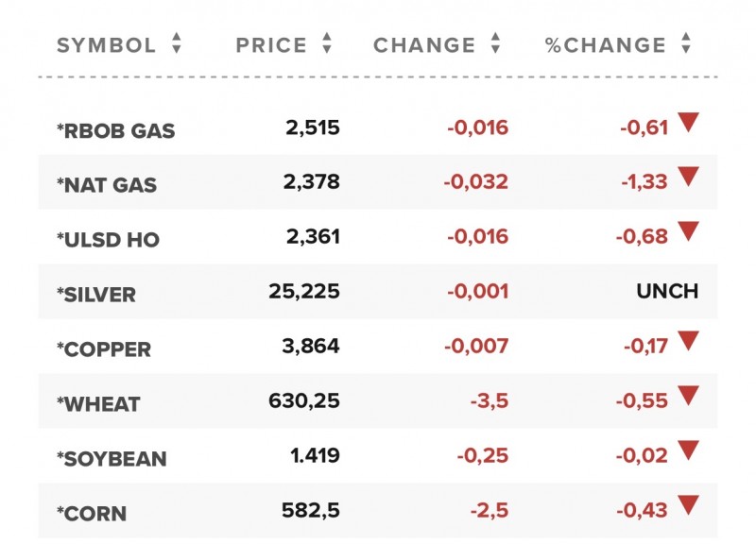Click the down arrow in WHEAT row
Image resolution: width=756 pixels, height=544 pixels.
click(688, 396)
